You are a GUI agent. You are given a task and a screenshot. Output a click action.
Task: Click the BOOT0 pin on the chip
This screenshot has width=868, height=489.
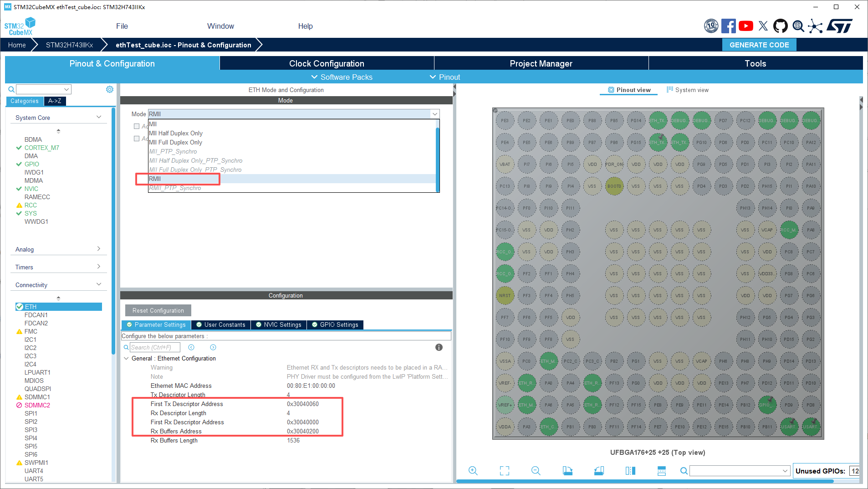point(614,186)
